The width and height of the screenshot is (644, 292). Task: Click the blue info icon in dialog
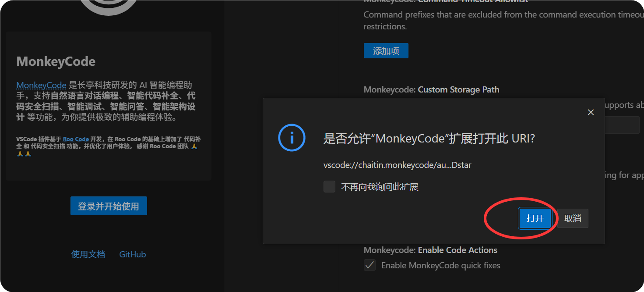point(292,138)
